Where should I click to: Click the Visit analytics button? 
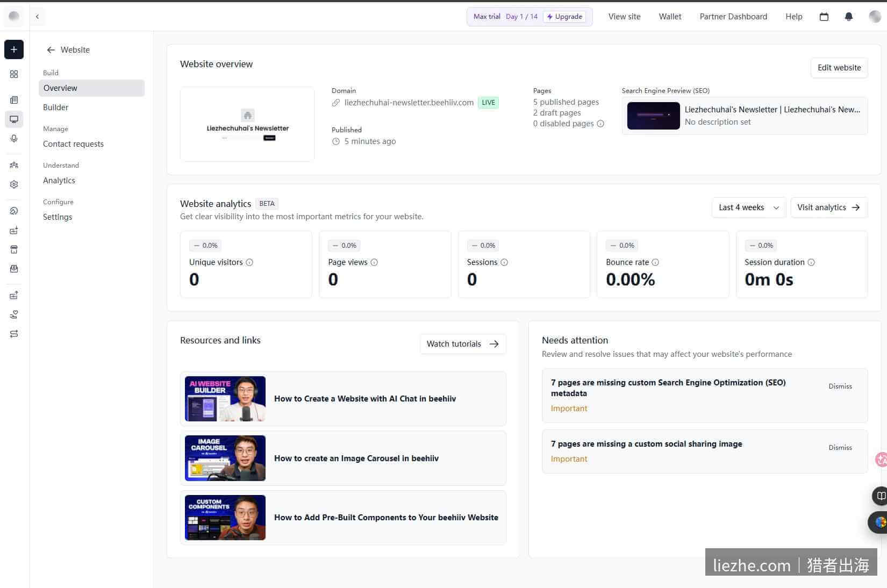(x=828, y=207)
